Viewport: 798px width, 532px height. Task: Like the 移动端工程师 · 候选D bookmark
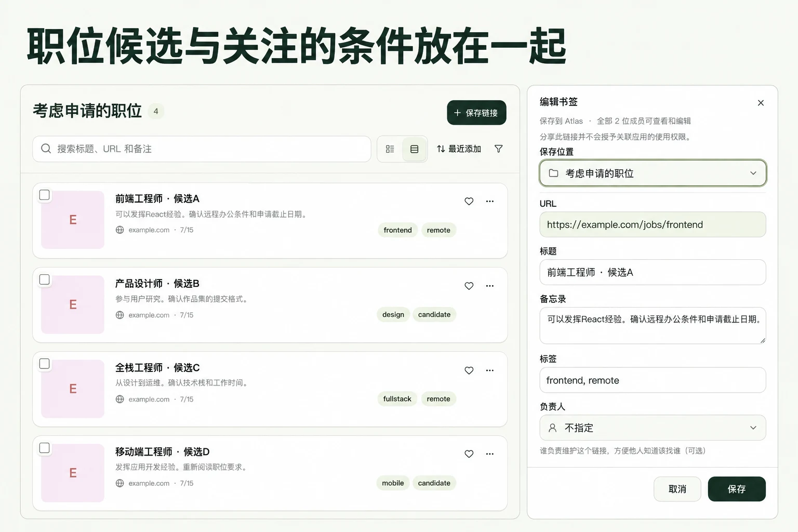pos(469,454)
